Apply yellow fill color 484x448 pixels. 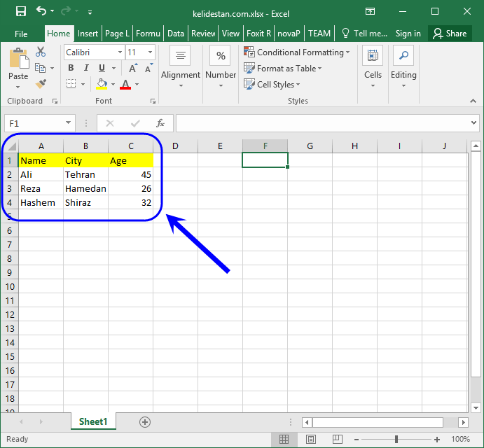coord(102,84)
